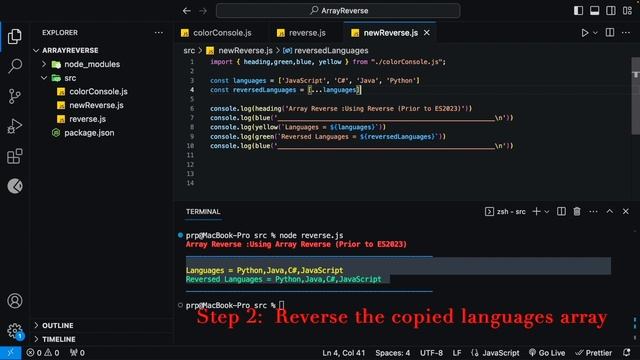Click the Ln 4, Col 41 cursor position
Viewport: 640px width, 360px height.
point(344,353)
